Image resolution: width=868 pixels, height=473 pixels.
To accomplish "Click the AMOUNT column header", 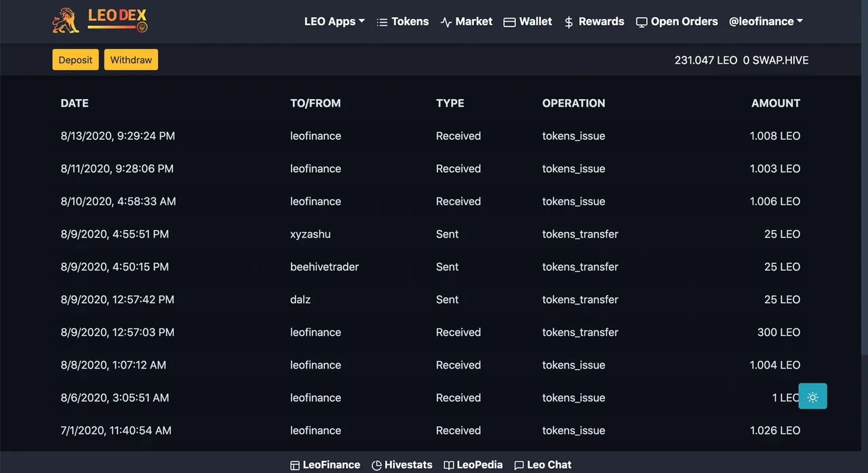I will click(x=776, y=103).
